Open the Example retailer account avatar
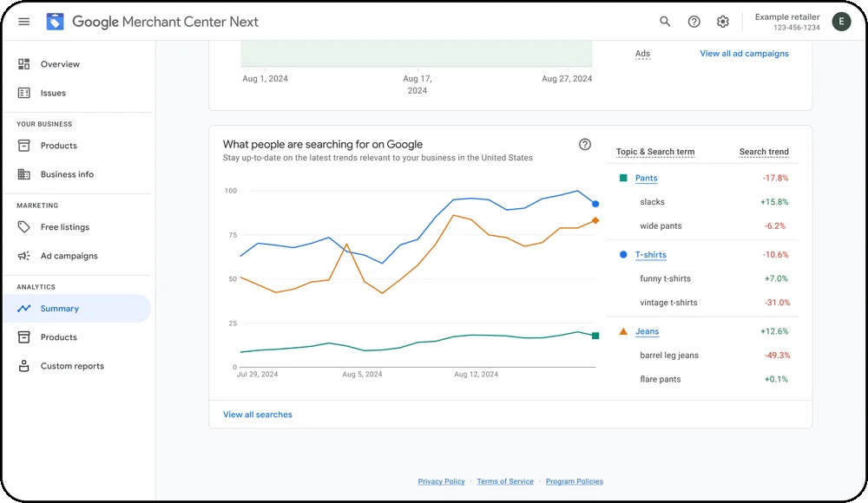The width and height of the screenshot is (868, 503). coord(840,21)
